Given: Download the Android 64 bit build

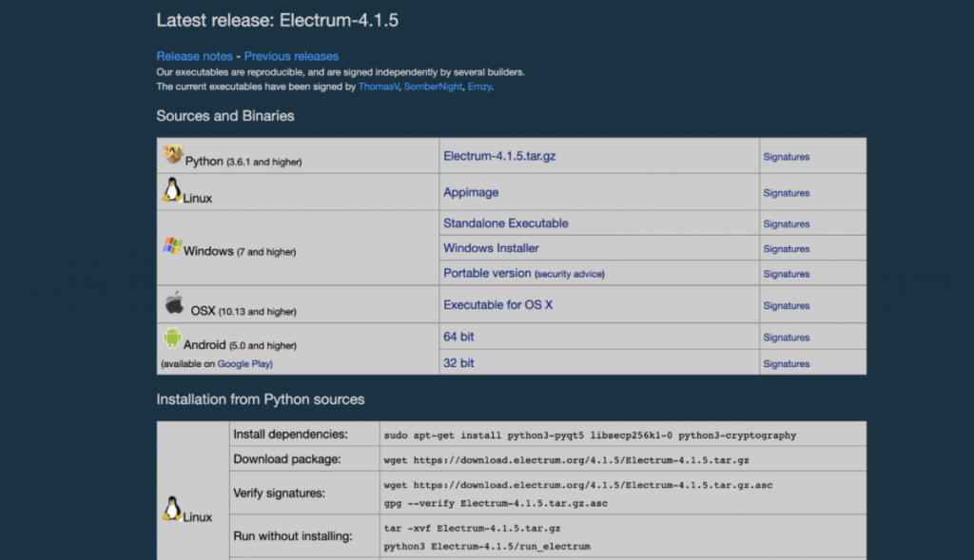Looking at the screenshot, I should click(x=458, y=337).
